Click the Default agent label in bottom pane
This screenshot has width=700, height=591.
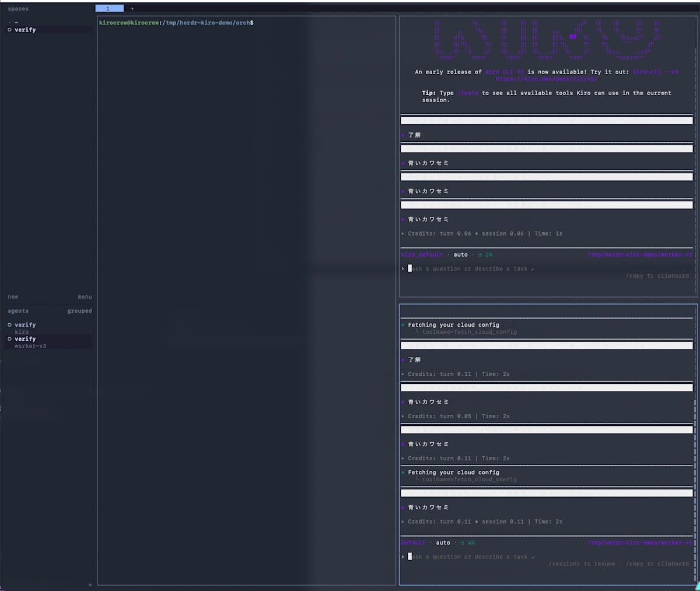pos(414,543)
